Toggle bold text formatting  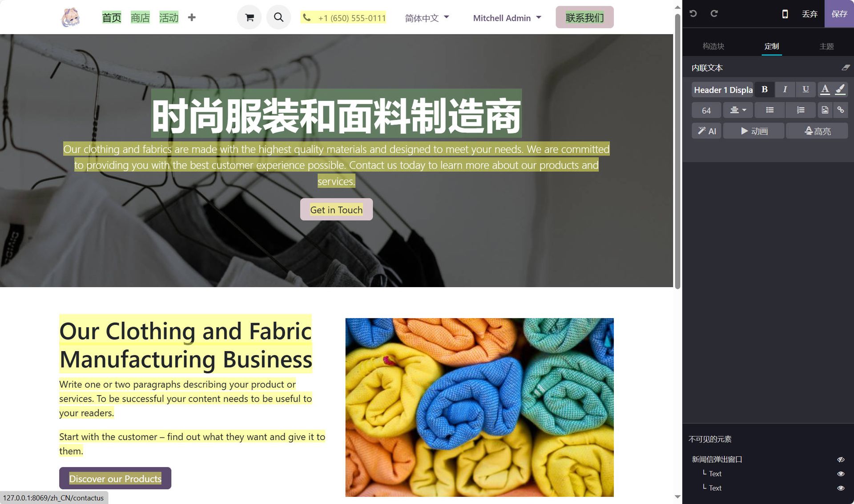[x=765, y=89]
